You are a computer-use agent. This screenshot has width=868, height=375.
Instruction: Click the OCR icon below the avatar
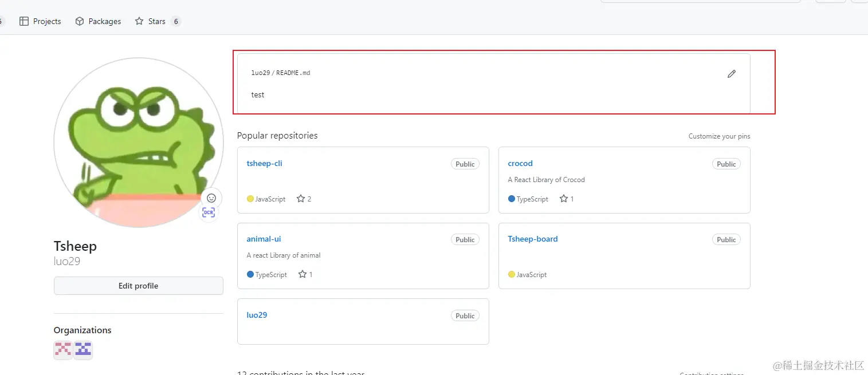[208, 212]
